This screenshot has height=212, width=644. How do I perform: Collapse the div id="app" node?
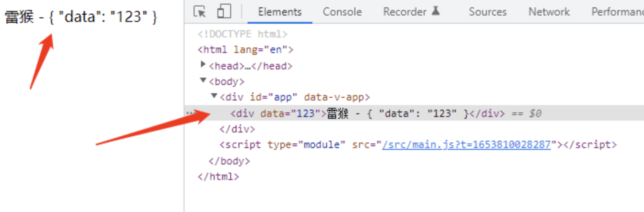coord(214,97)
